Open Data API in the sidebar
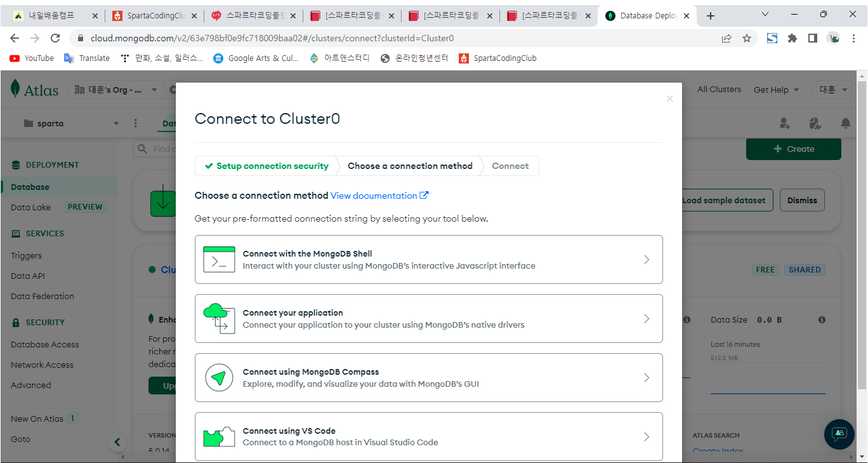 tap(28, 276)
